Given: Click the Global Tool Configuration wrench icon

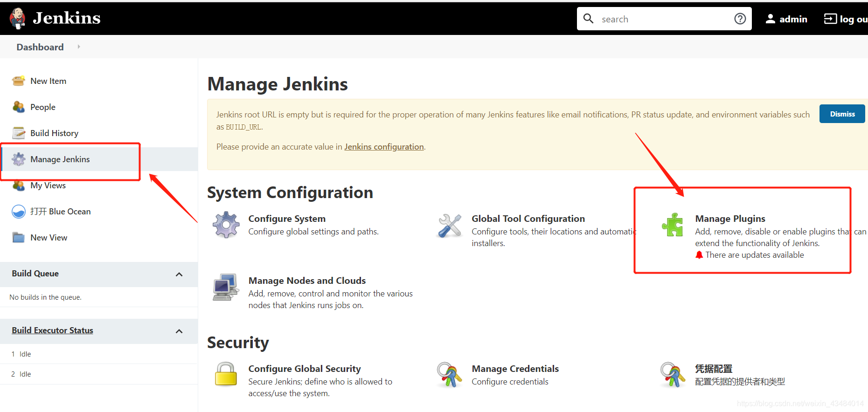Looking at the screenshot, I should [450, 225].
